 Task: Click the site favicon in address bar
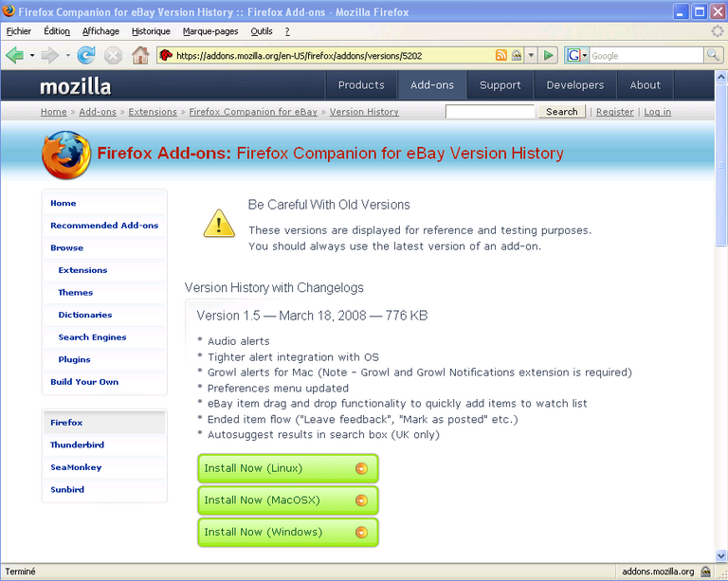[166, 56]
